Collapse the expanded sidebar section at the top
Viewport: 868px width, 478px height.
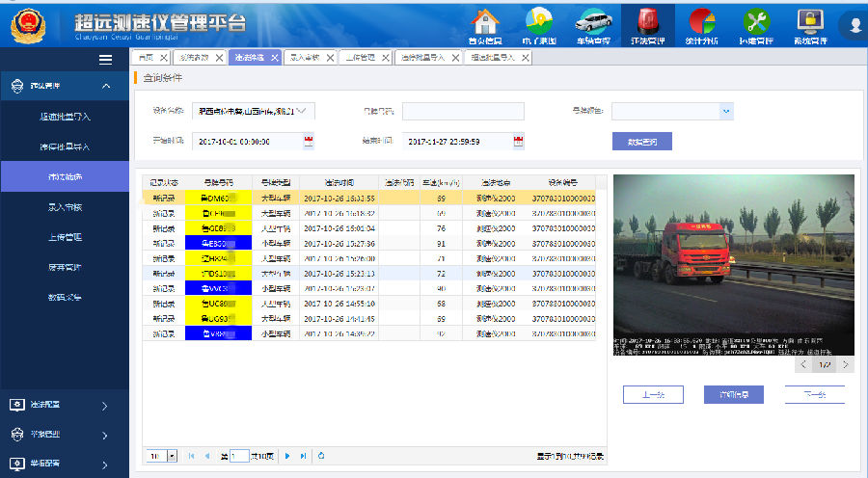tap(106, 88)
